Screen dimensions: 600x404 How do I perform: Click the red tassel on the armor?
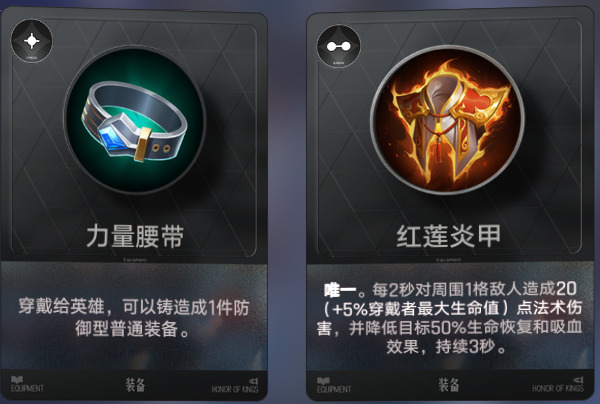coord(441,148)
